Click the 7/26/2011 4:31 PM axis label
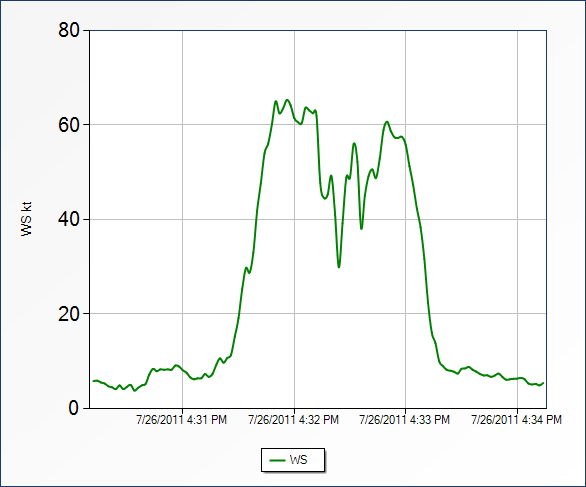Image resolution: width=586 pixels, height=487 pixels. click(182, 420)
